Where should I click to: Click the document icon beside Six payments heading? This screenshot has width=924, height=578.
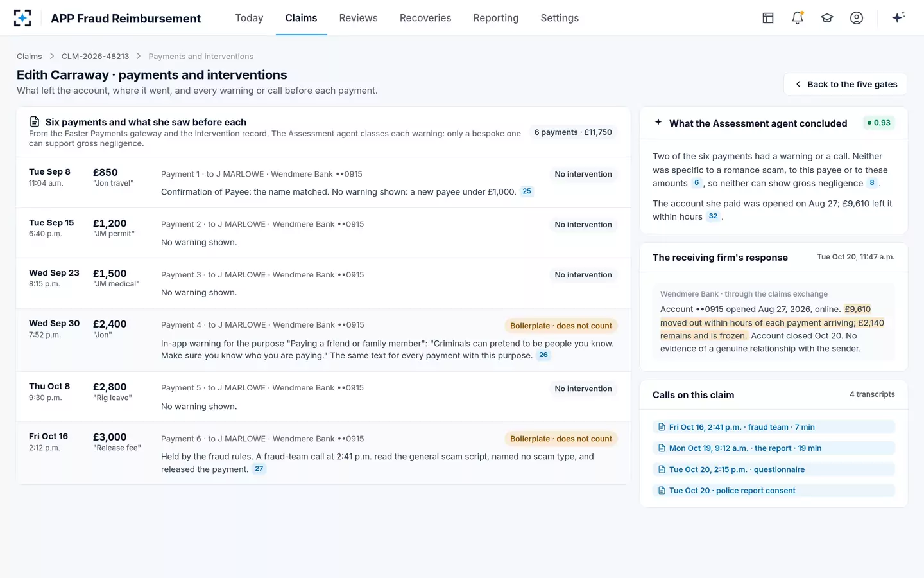(x=35, y=121)
